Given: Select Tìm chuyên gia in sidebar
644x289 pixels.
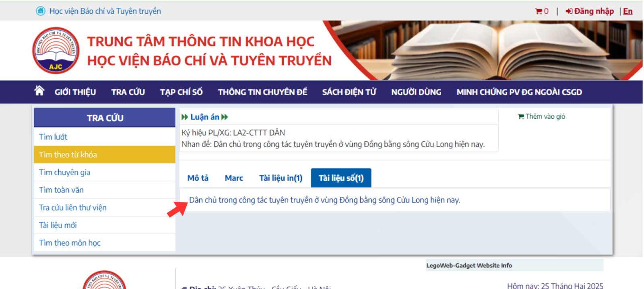Looking at the screenshot, I should (105, 172).
